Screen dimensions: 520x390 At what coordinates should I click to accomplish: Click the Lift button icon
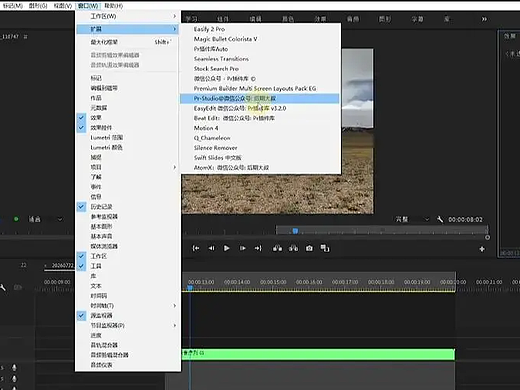(x=277, y=248)
